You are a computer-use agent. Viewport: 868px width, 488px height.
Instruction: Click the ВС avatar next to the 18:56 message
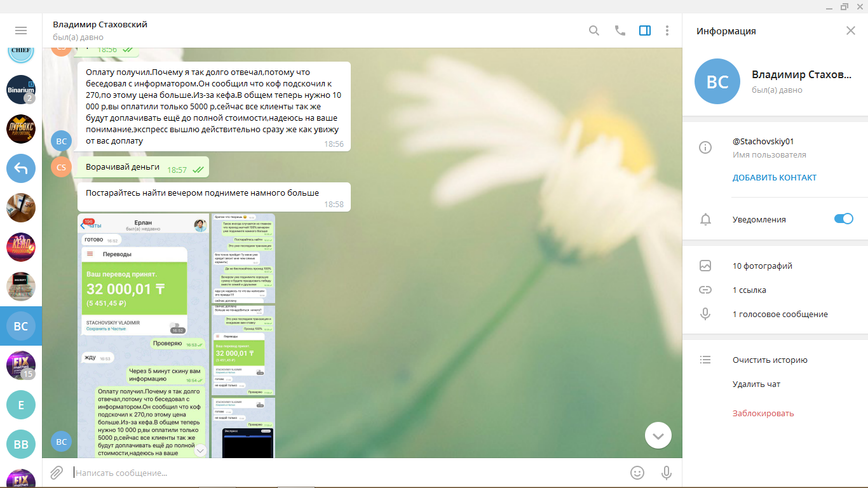coord(61,141)
